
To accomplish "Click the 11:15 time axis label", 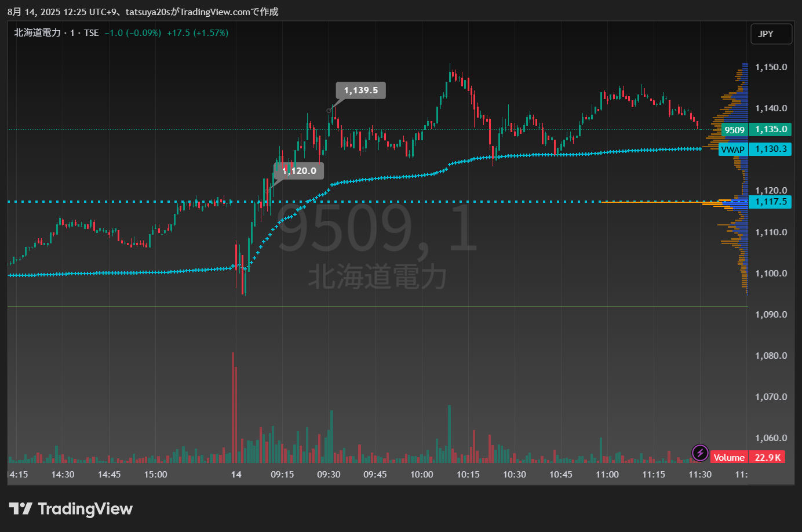I will (x=653, y=475).
